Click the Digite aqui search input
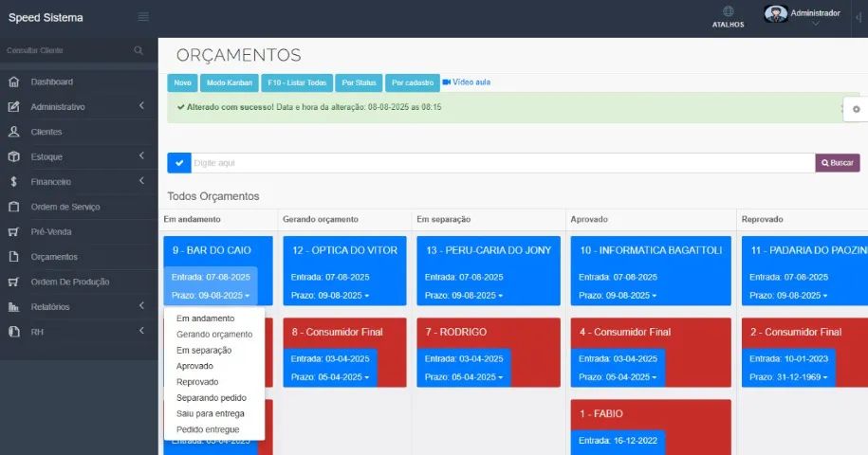The image size is (868, 455). point(503,163)
